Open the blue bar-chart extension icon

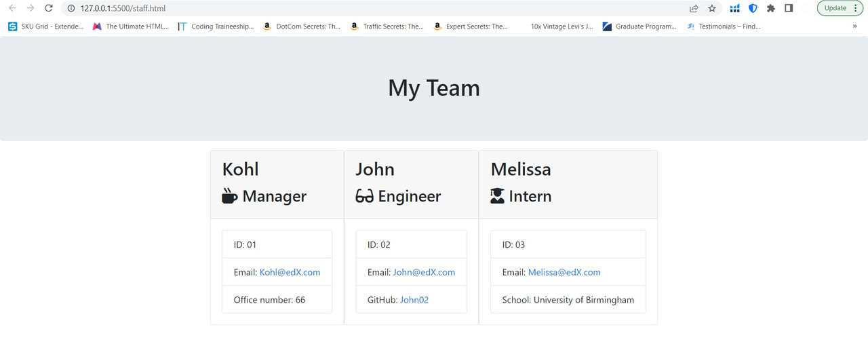[734, 8]
